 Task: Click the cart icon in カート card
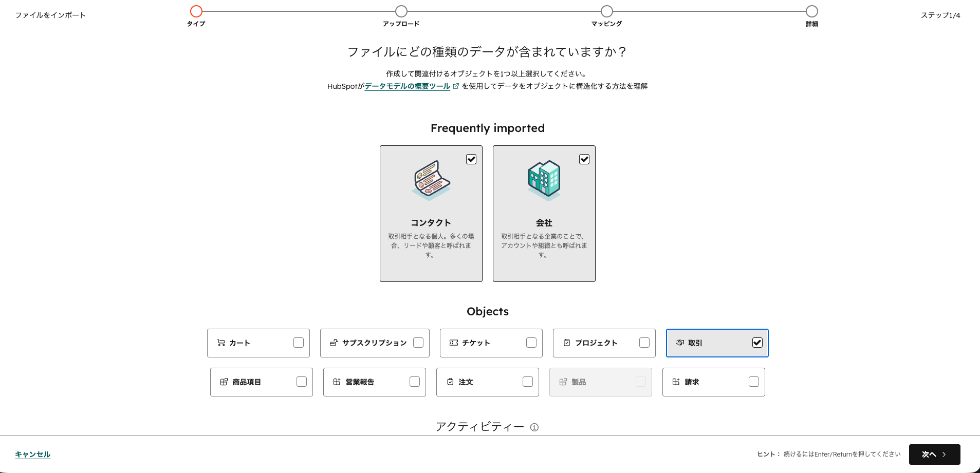221,343
